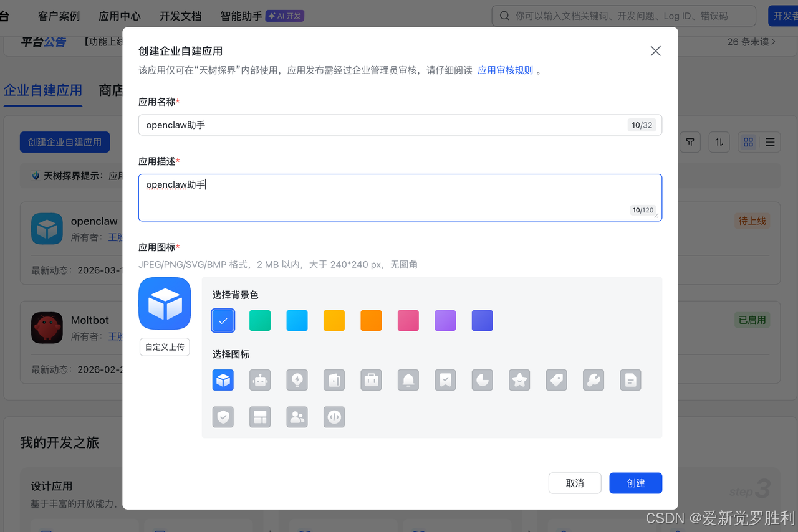Viewport: 798px width, 532px height.
Task: Click the 创建 button
Action: tap(636, 483)
